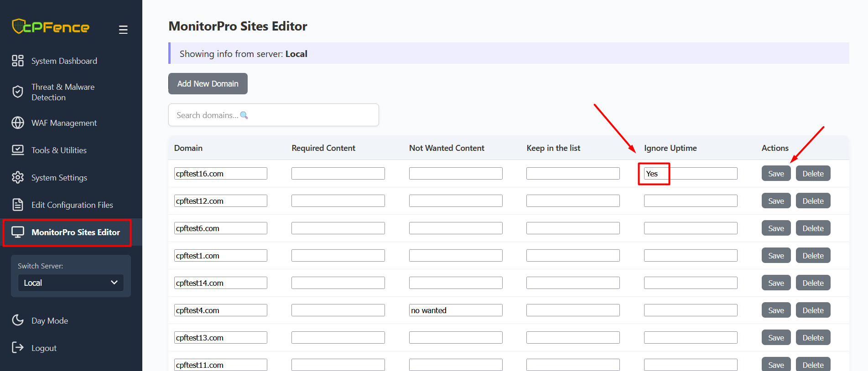The width and height of the screenshot is (868, 371).
Task: Collapse sidebar with hamburger menu icon
Action: (123, 30)
